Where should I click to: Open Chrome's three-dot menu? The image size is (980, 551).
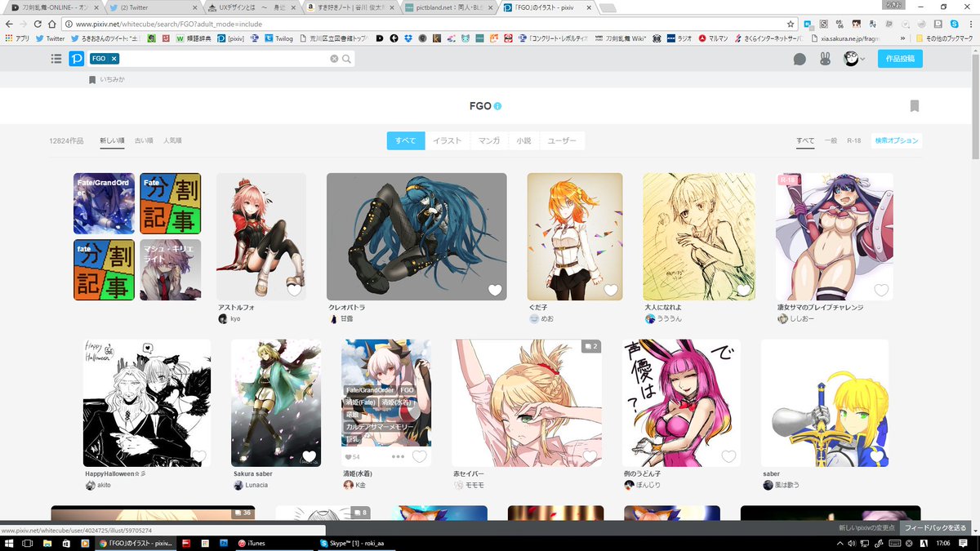(x=971, y=24)
